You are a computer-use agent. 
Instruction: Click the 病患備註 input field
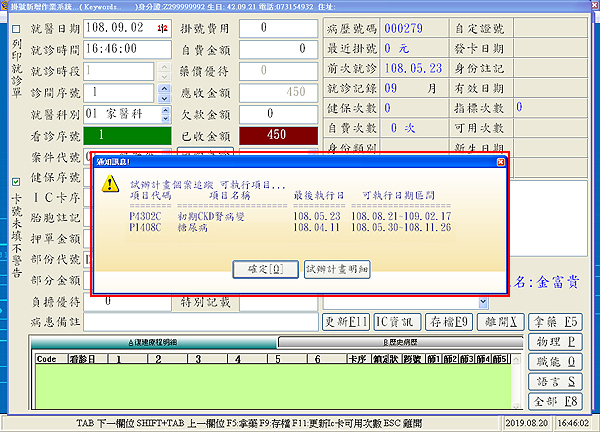[x=200, y=322]
